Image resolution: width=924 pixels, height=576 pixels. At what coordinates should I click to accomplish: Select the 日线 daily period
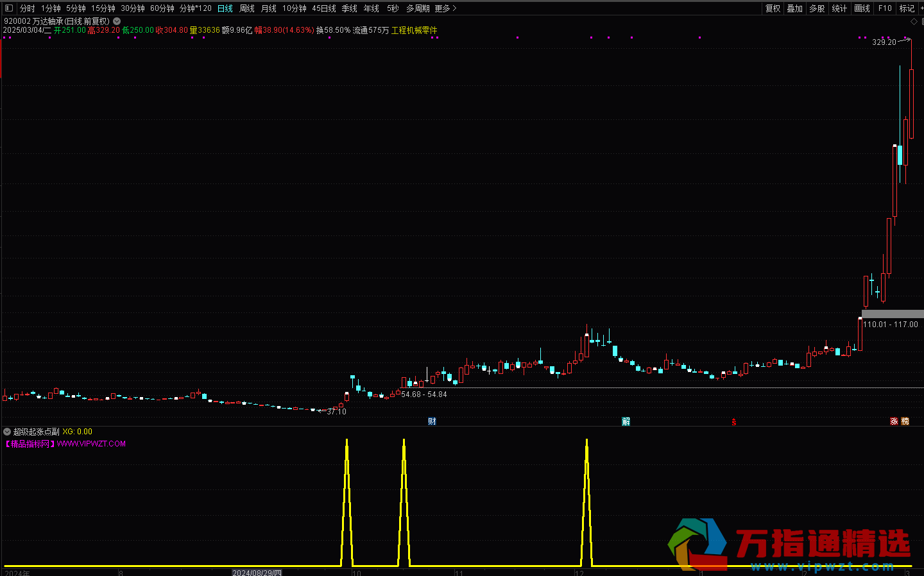pos(225,8)
